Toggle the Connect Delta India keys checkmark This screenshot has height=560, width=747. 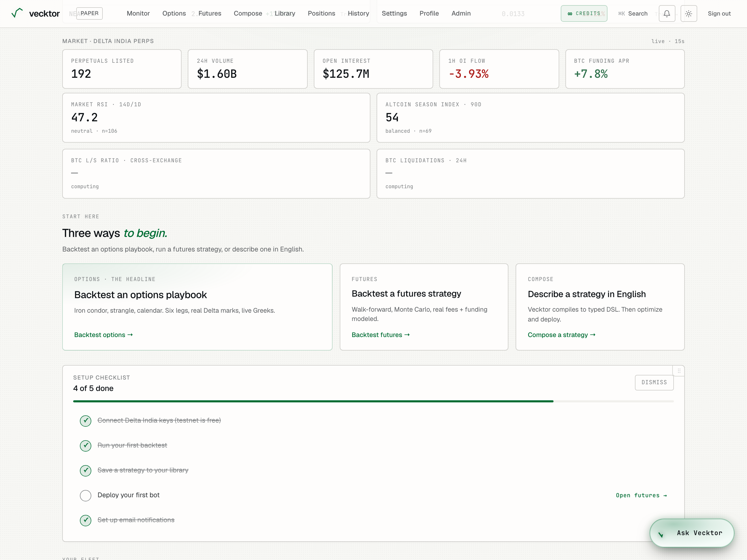pos(85,421)
